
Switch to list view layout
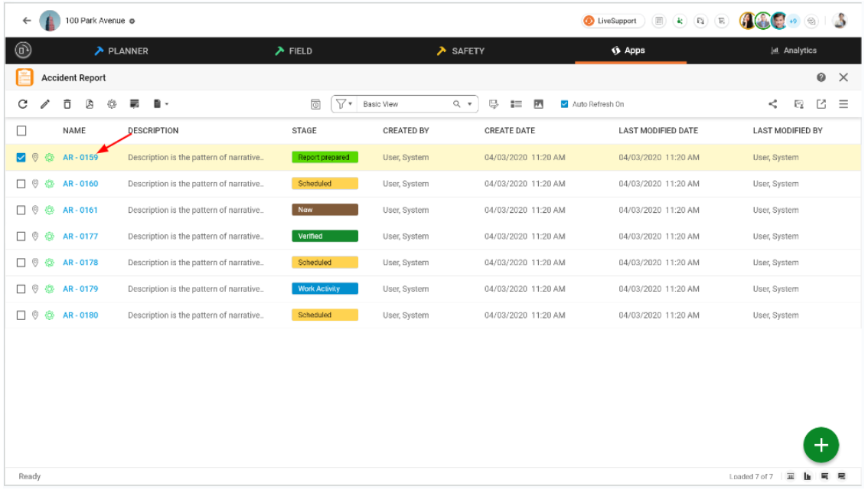click(x=516, y=104)
